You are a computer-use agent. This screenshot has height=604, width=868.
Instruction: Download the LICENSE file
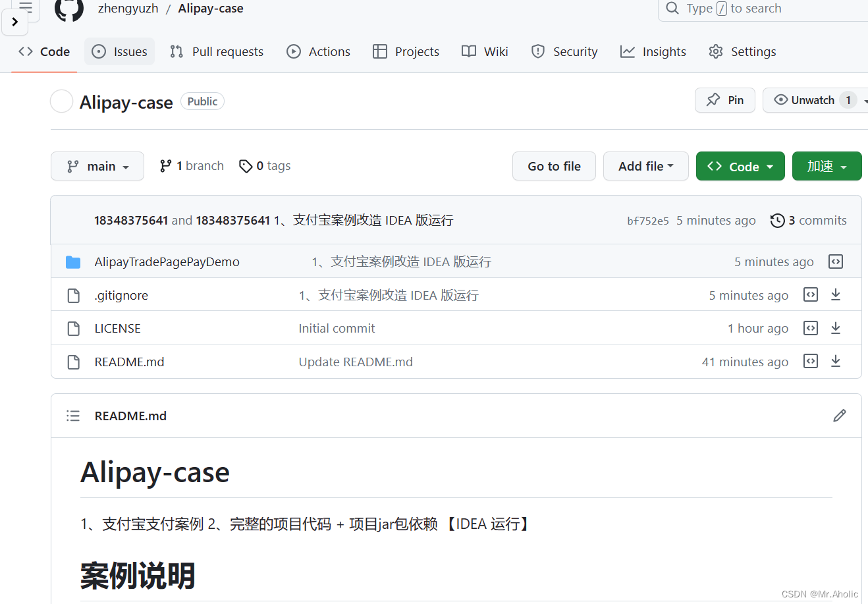coord(836,328)
